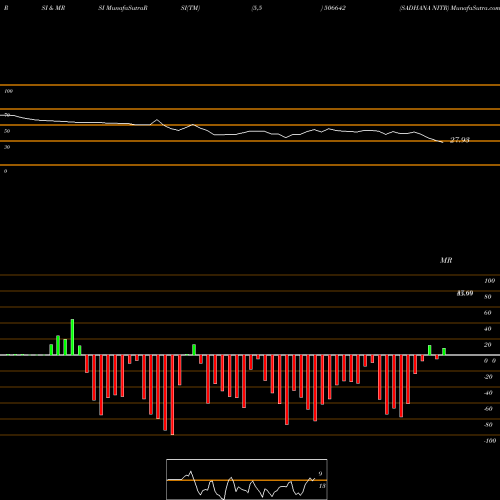This screenshot has height=500, width=500.
Task: Click the 'SI & MR' header text
Action: click(x=53, y=8)
